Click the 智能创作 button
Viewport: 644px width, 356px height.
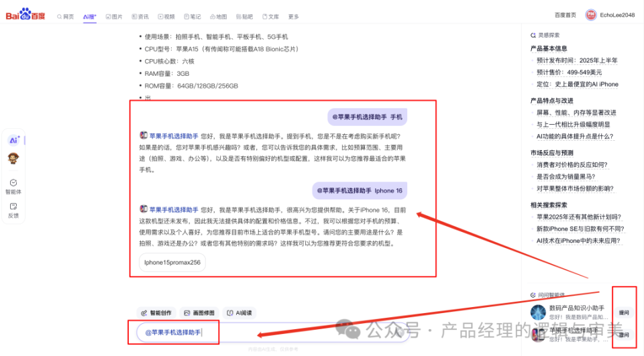pos(156,313)
